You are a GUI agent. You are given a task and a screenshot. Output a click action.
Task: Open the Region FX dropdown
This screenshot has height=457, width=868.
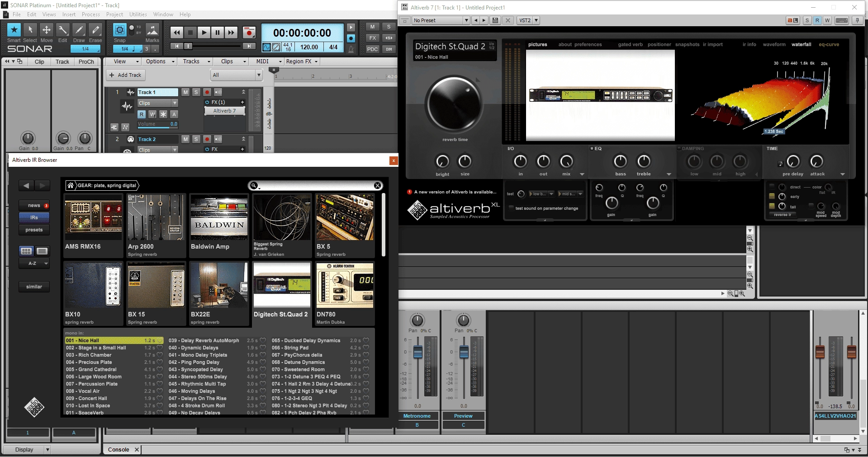point(302,61)
